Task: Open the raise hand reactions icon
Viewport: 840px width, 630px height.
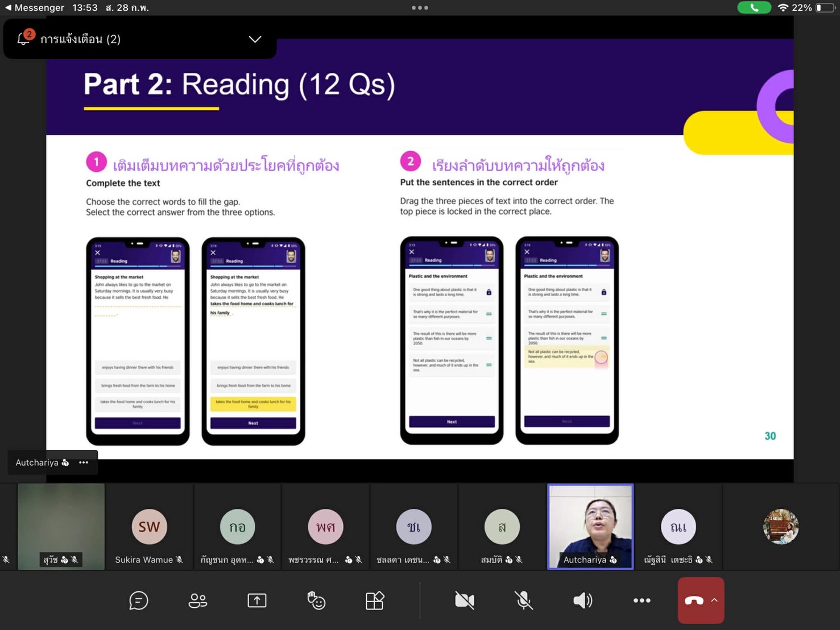Action: 316,600
